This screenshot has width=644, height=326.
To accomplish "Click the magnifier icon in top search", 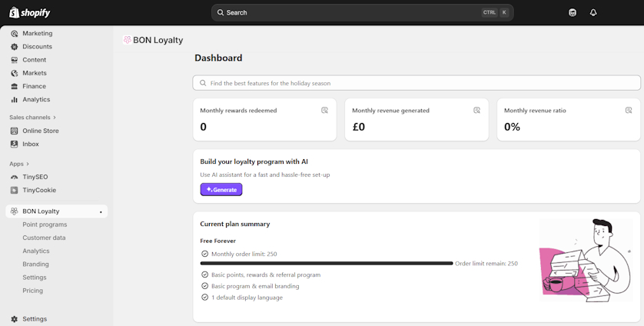I will pyautogui.click(x=221, y=13).
